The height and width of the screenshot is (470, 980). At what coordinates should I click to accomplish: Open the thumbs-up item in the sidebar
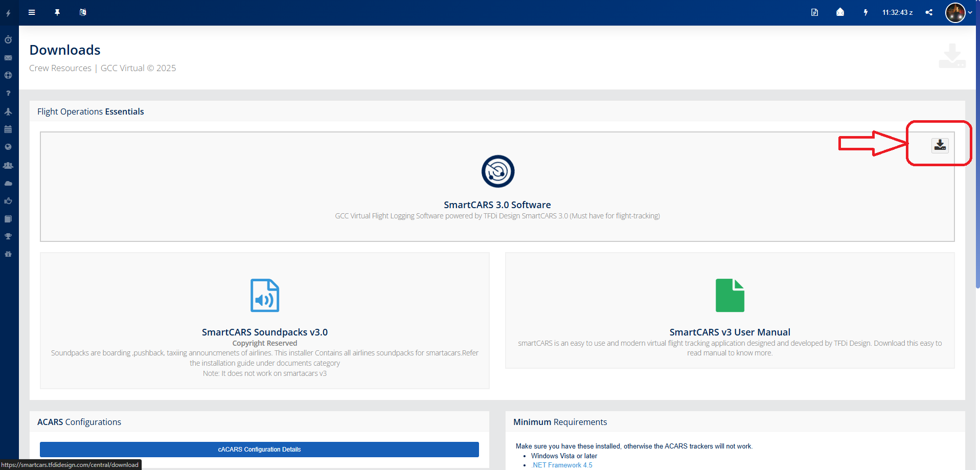click(8, 201)
